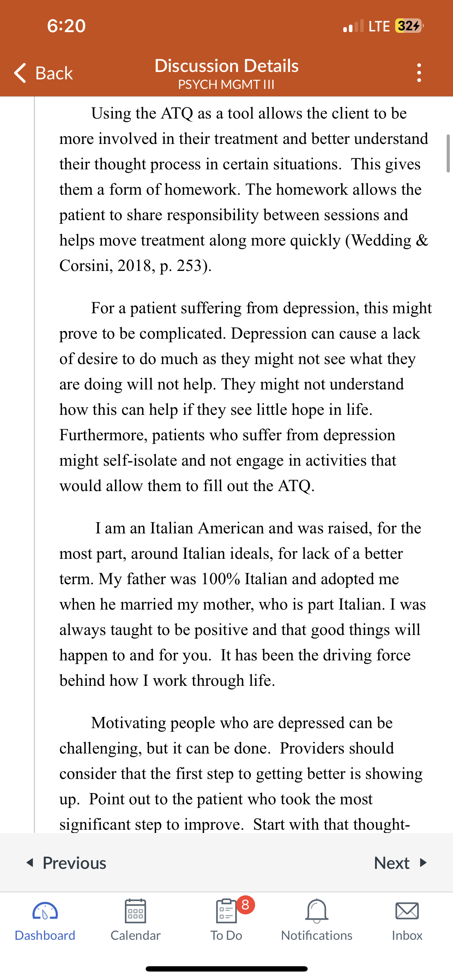
Task: Select the Dashboard tab label
Action: [x=45, y=935]
